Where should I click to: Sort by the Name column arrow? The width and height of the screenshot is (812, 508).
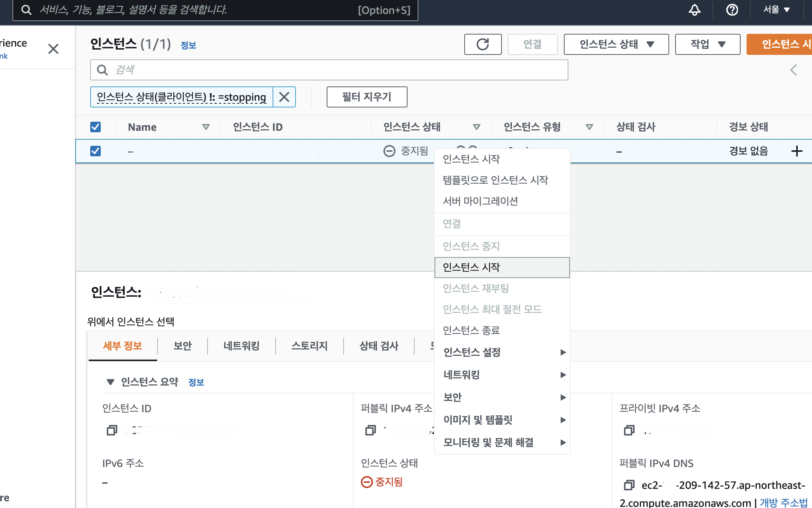206,127
